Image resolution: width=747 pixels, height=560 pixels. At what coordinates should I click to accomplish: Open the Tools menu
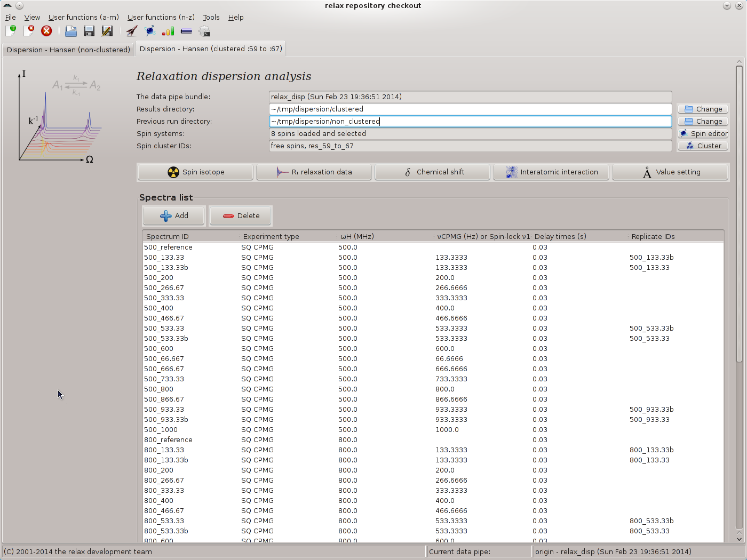tap(211, 17)
